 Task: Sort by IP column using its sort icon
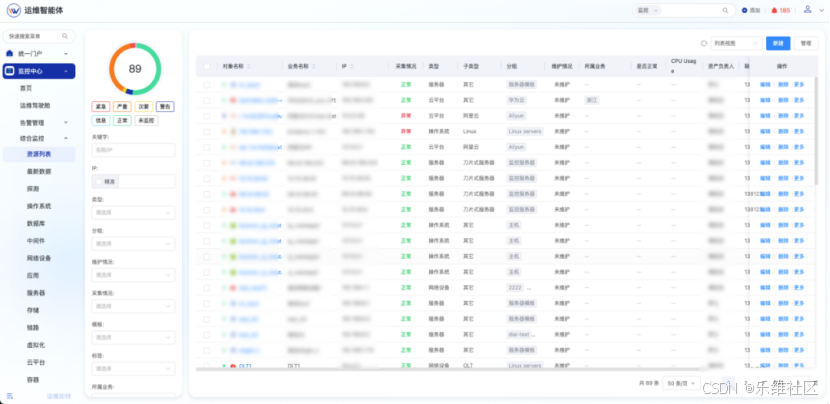(x=352, y=66)
